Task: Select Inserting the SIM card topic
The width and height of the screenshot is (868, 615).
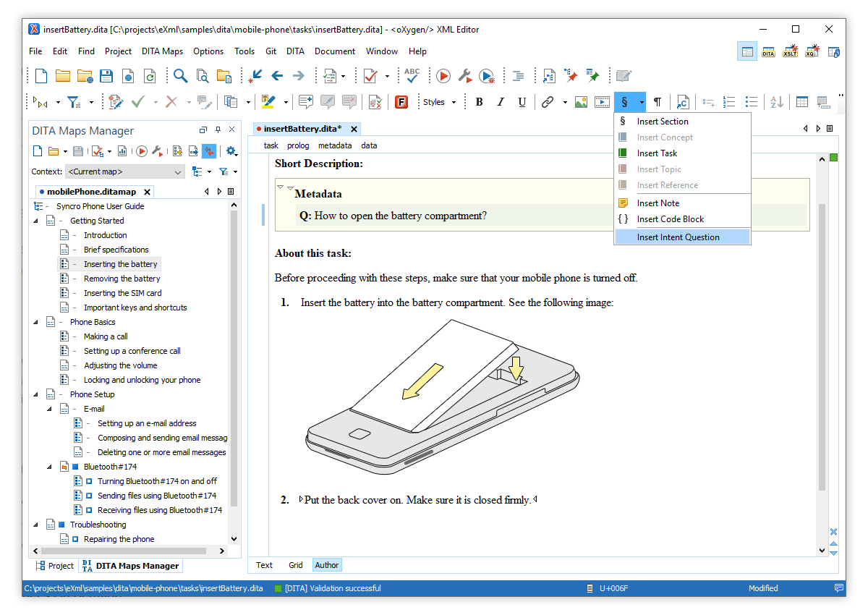Action: pyautogui.click(x=123, y=293)
